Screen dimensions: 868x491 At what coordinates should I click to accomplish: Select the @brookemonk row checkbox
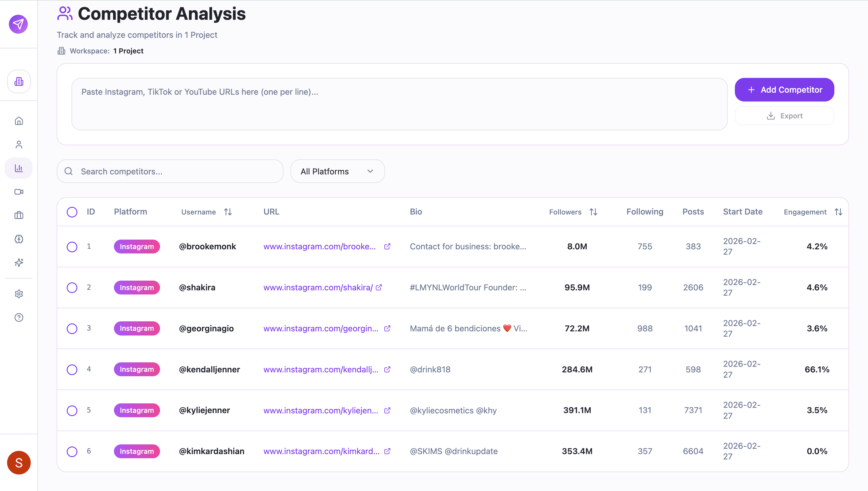click(72, 246)
